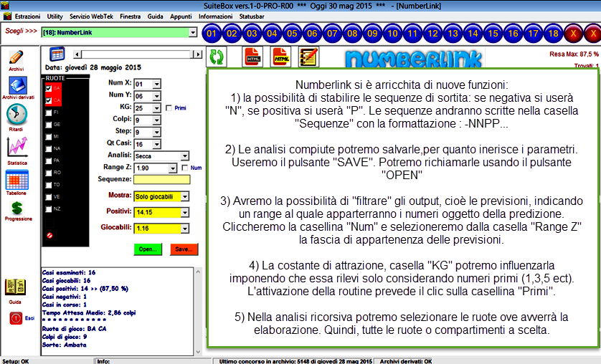Open the Appunti menu

[x=181, y=16]
